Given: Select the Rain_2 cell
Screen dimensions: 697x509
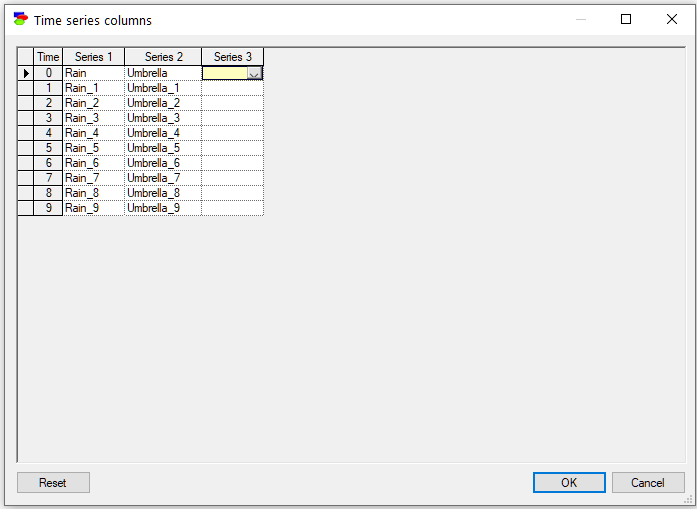Looking at the screenshot, I should tap(94, 103).
